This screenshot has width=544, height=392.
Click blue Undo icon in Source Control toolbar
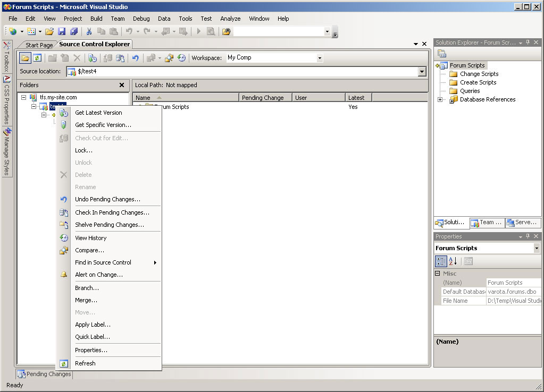click(136, 58)
